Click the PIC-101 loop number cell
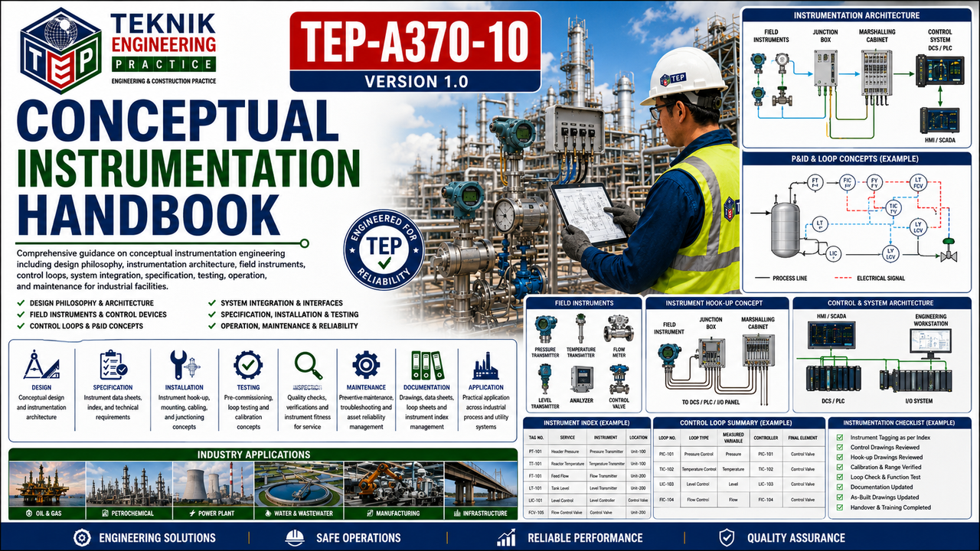Viewport: 980px width, 551px height. pos(668,454)
